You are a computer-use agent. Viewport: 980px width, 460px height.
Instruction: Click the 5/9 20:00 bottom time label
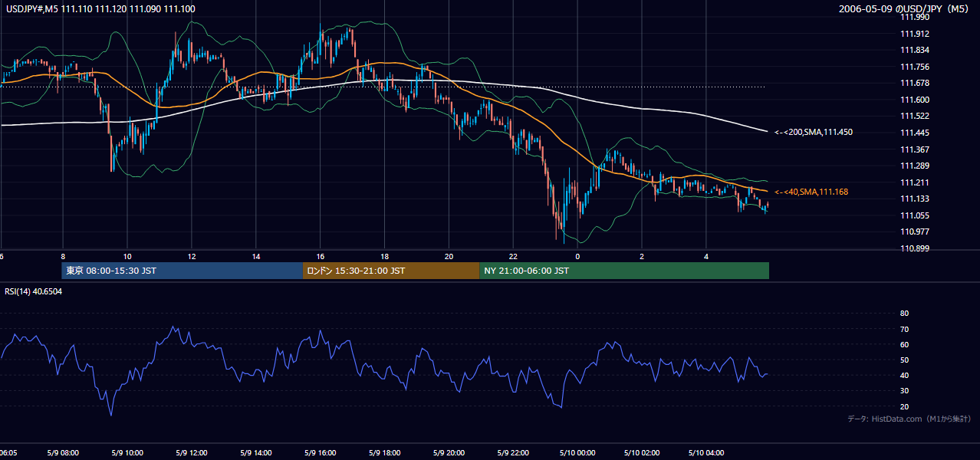coord(449,453)
